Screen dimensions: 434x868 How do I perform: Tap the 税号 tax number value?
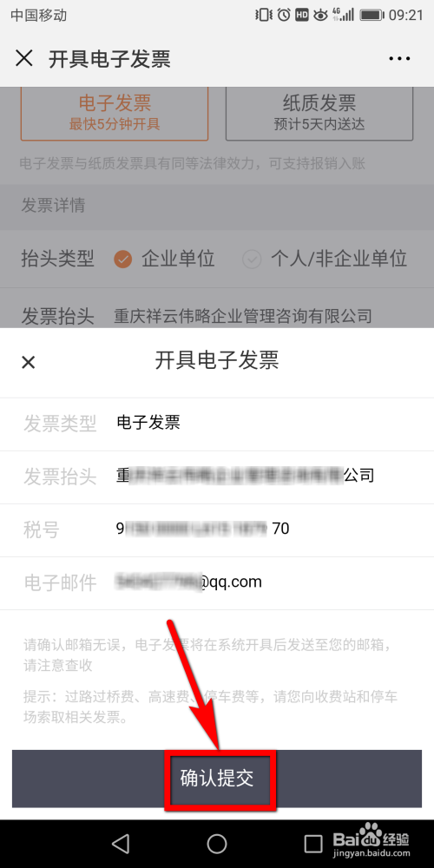pyautogui.click(x=202, y=529)
